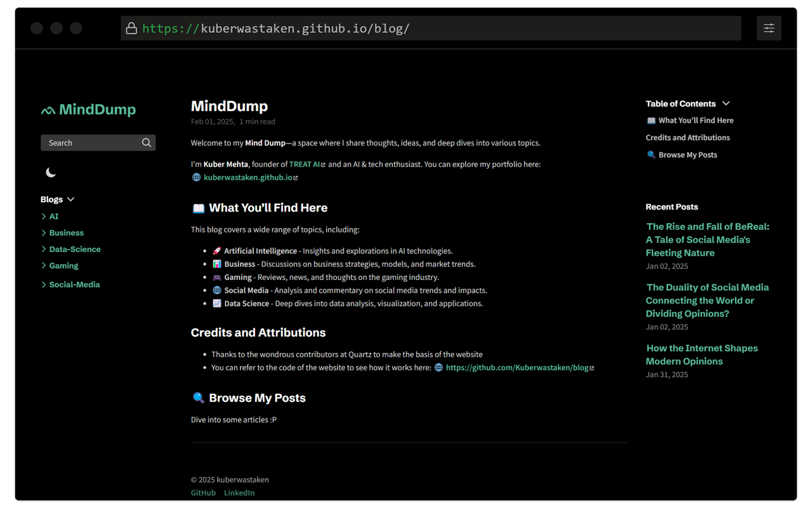Open the AI blog folder
The image size is (812, 508).
54,217
